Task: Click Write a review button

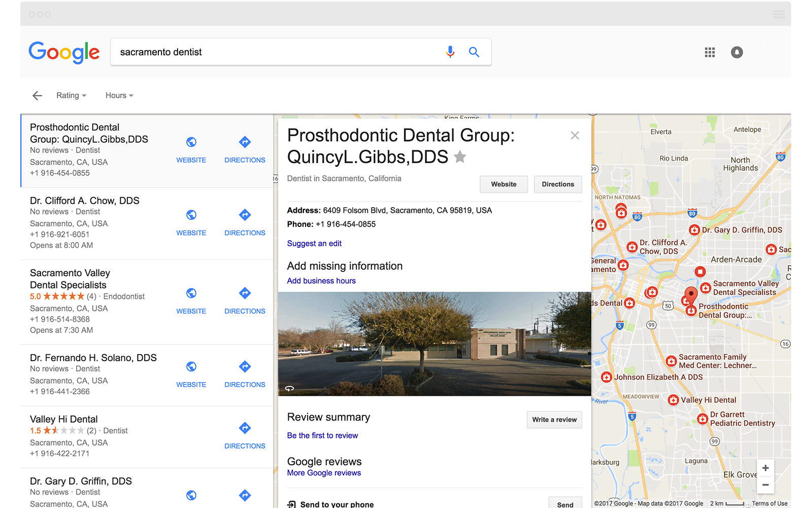Action: [x=554, y=420]
